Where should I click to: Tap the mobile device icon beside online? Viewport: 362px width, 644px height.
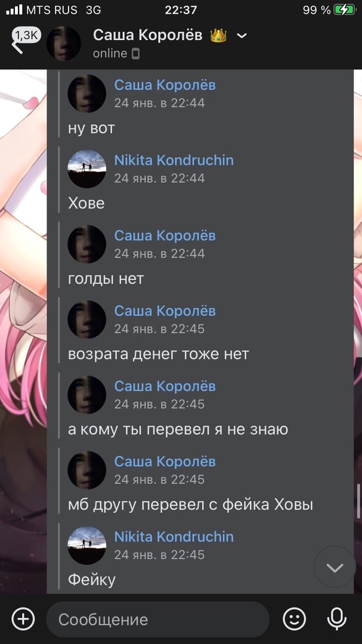(x=135, y=54)
